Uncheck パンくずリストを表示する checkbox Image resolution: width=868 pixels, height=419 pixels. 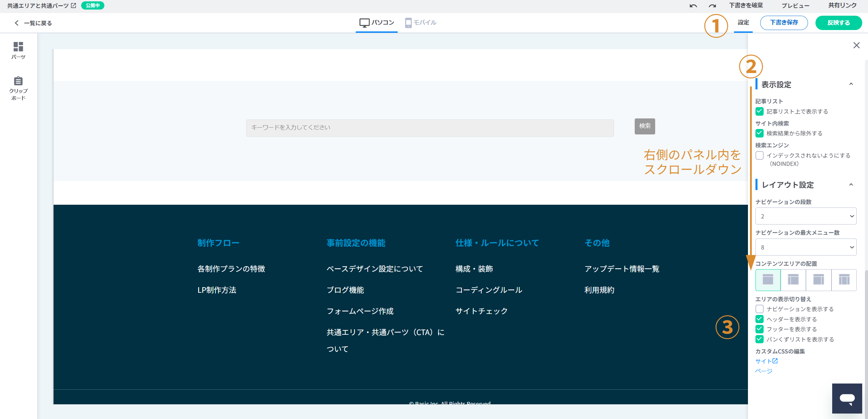[x=760, y=339]
